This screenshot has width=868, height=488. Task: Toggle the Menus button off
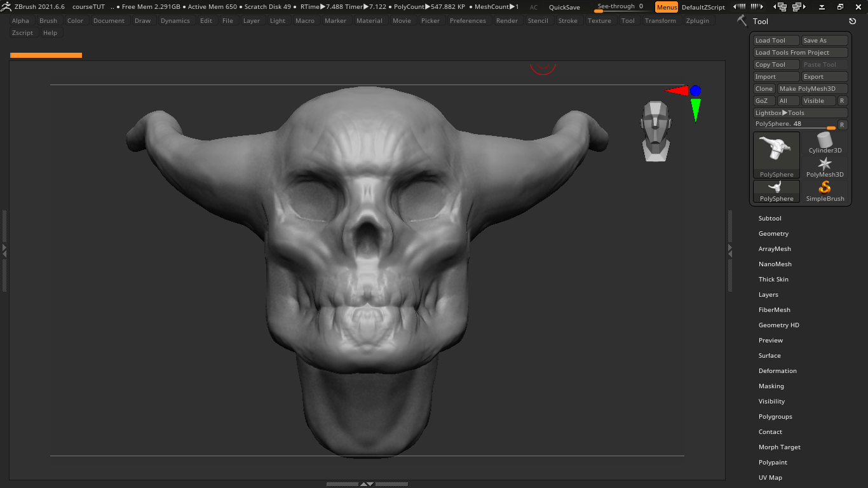pos(667,7)
